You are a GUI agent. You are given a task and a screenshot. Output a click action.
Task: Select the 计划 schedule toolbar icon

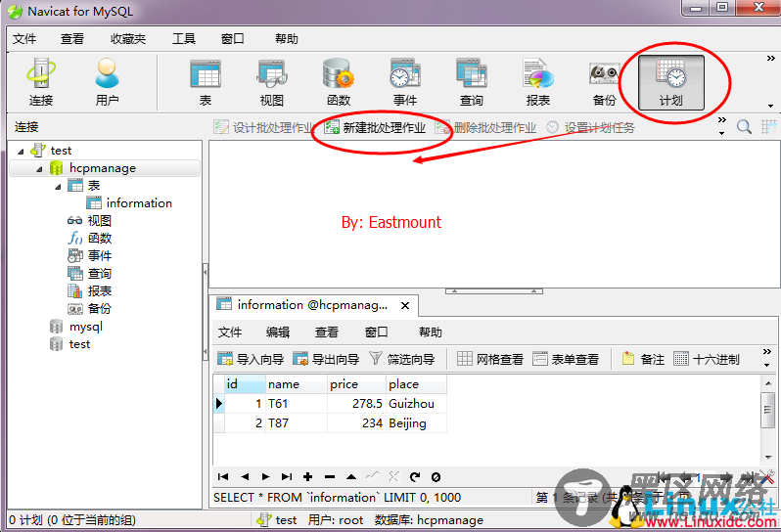point(671,82)
